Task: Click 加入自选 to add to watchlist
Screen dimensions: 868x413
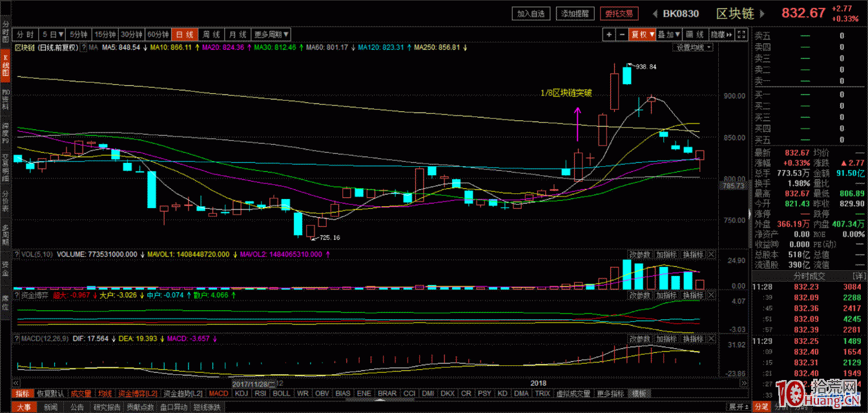Action: tap(532, 14)
